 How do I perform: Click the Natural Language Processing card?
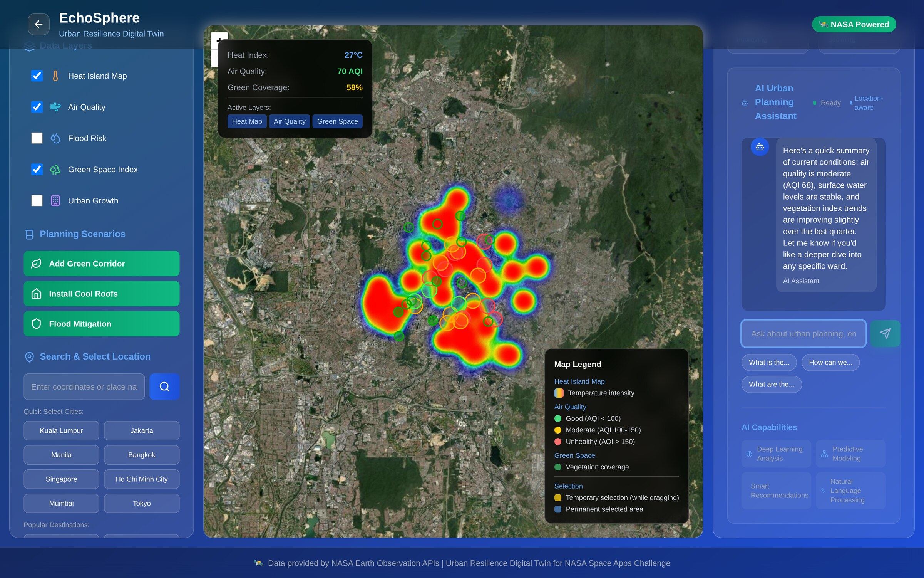(850, 491)
